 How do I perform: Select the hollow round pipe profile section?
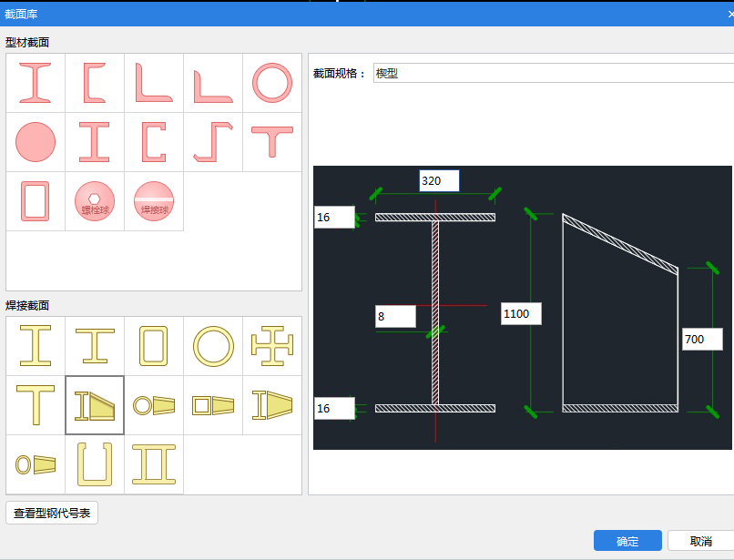(x=272, y=83)
